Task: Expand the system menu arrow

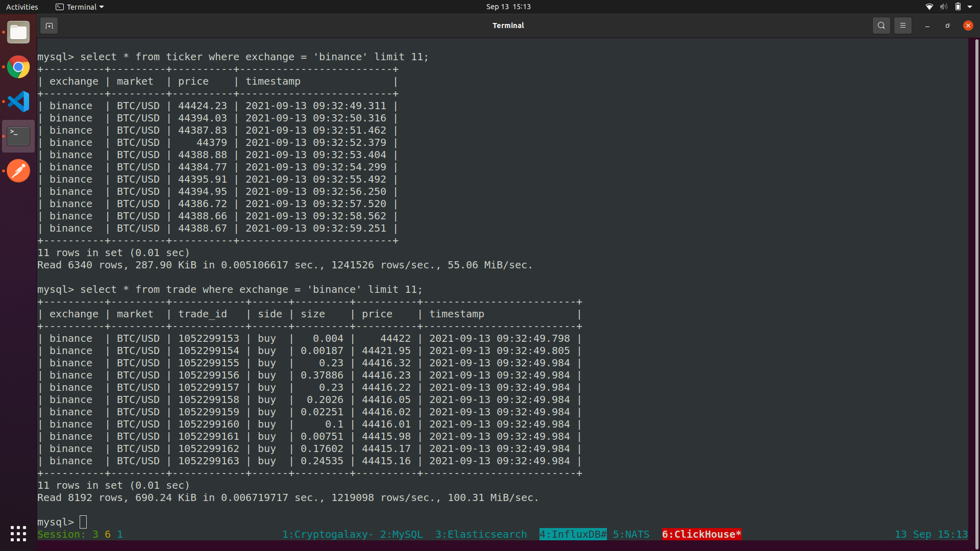Action: [x=970, y=7]
